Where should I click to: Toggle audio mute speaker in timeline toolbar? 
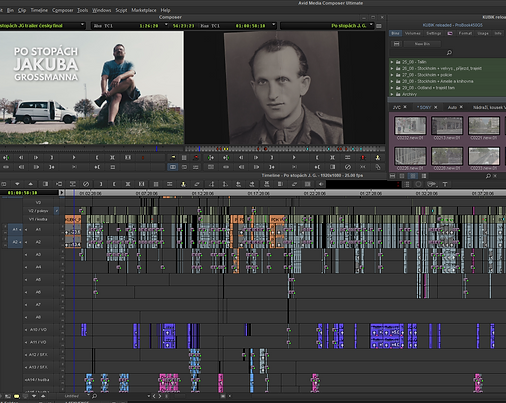coord(321,184)
